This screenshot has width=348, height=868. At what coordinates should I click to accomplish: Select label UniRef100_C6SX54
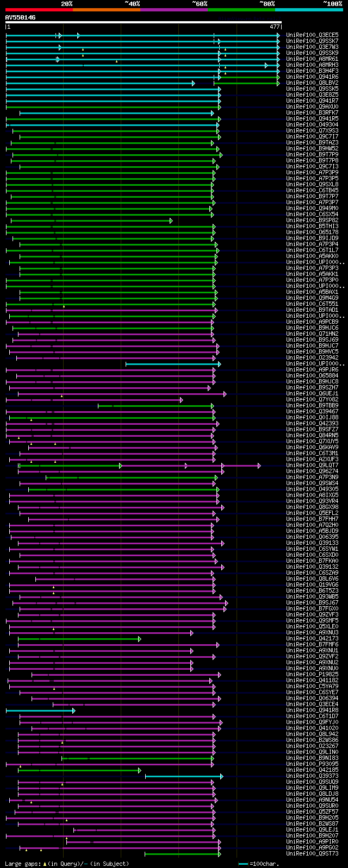(x=312, y=214)
